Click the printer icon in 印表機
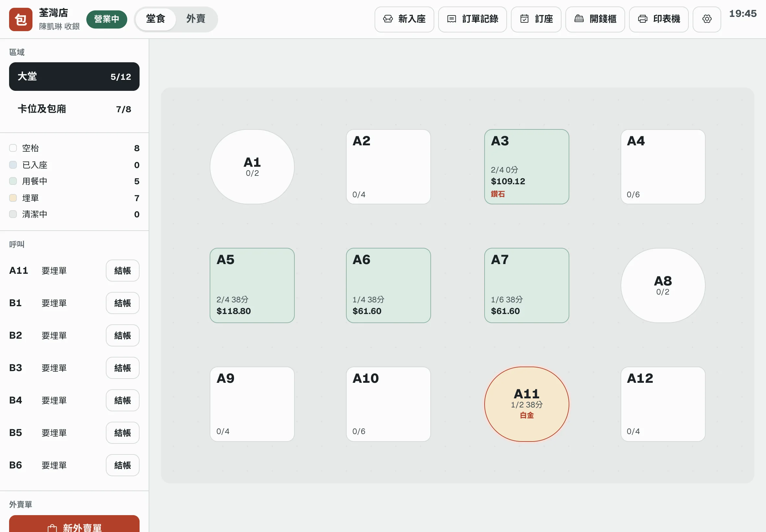Screen dimensions: 766x532 pos(643,19)
